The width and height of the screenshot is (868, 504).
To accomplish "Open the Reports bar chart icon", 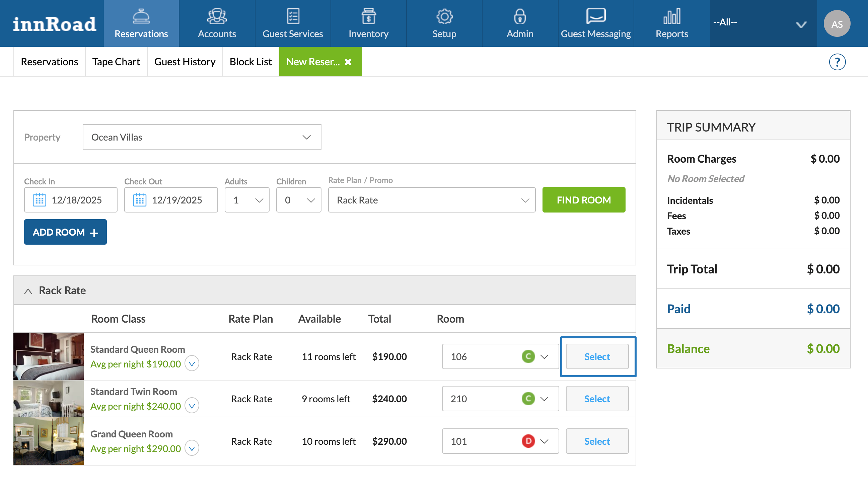I will click(671, 16).
